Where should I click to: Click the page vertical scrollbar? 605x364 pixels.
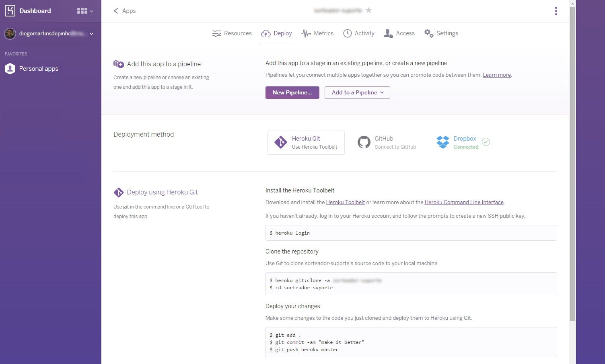(x=572, y=163)
